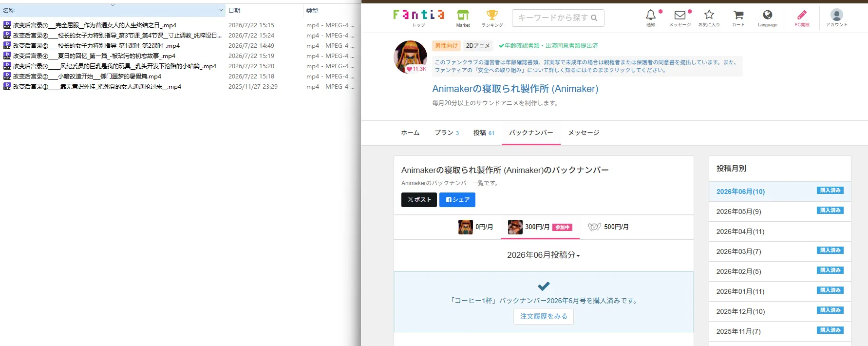Click the 購入済み badge beside 2026年05月(9)
This screenshot has width=868, height=346.
pyautogui.click(x=830, y=211)
